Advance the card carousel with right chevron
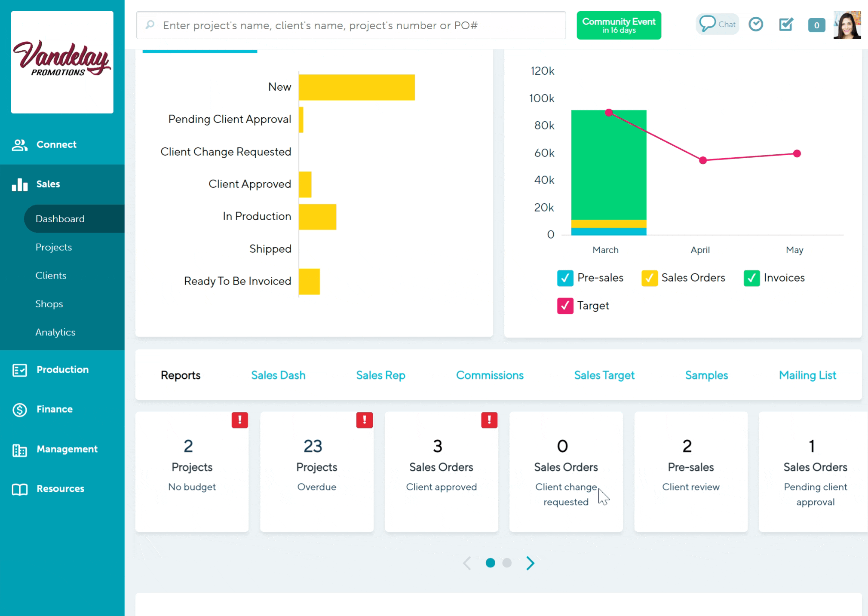Image resolution: width=868 pixels, height=616 pixels. tap(530, 563)
